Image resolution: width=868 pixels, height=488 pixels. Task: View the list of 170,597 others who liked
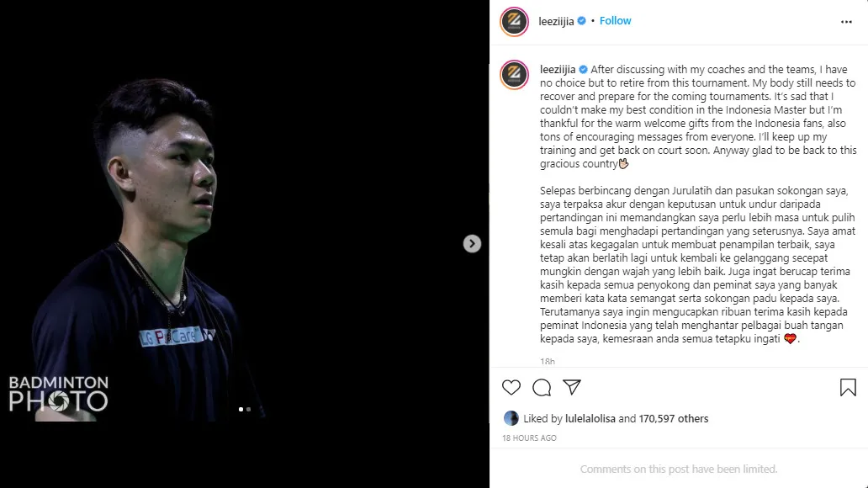click(673, 419)
